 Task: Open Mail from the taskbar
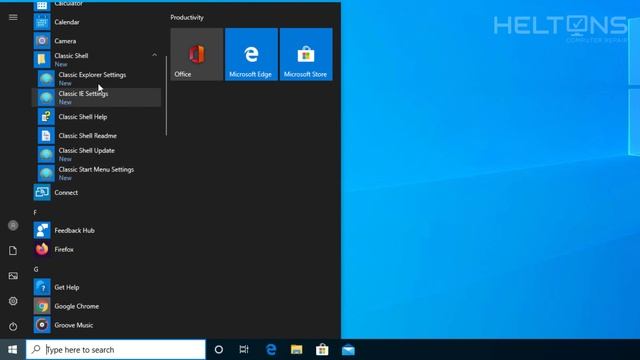[x=348, y=350]
